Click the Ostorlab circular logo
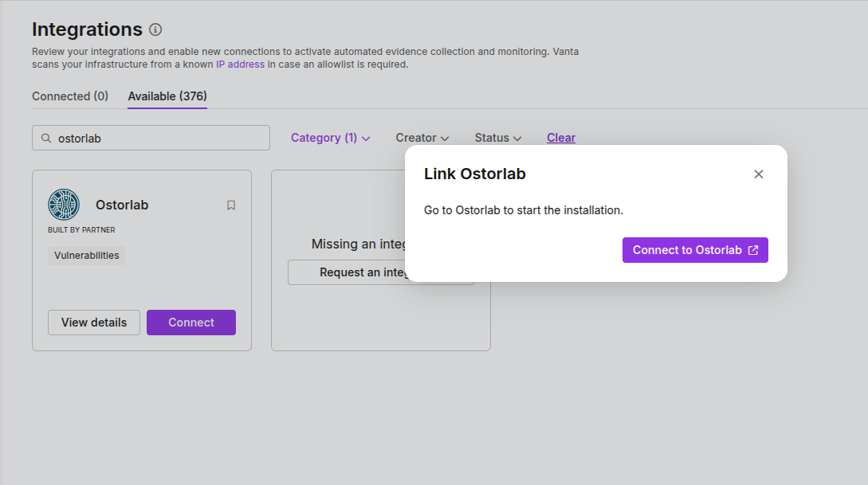The image size is (868, 485). [64, 205]
